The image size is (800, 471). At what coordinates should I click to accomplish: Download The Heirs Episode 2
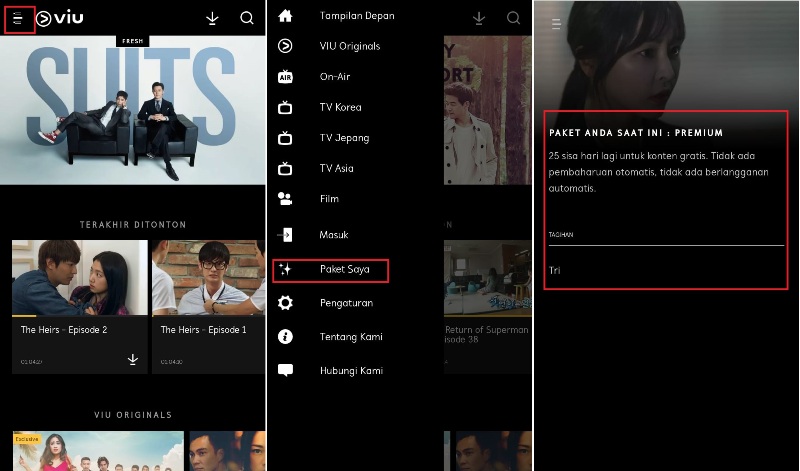[132, 359]
